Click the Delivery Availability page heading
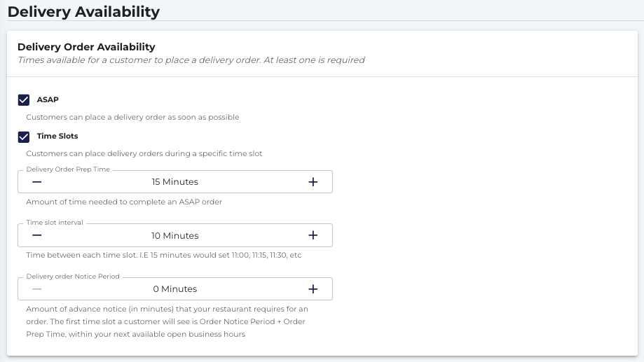The image size is (644, 362). (84, 11)
